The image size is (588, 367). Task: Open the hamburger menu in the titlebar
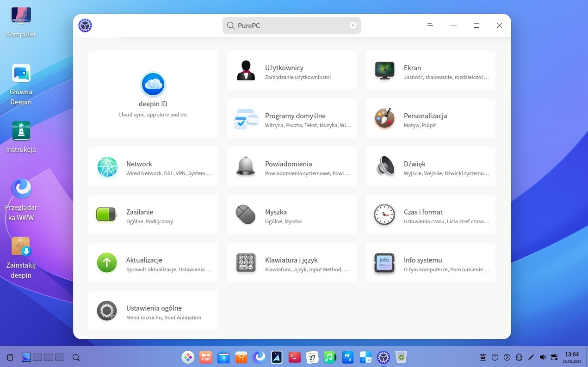click(430, 25)
